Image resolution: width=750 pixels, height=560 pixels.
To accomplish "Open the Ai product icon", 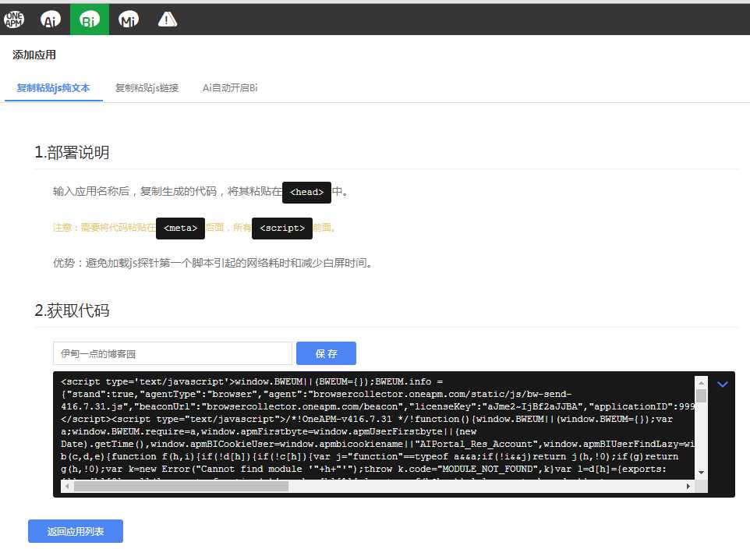I will click(x=51, y=19).
